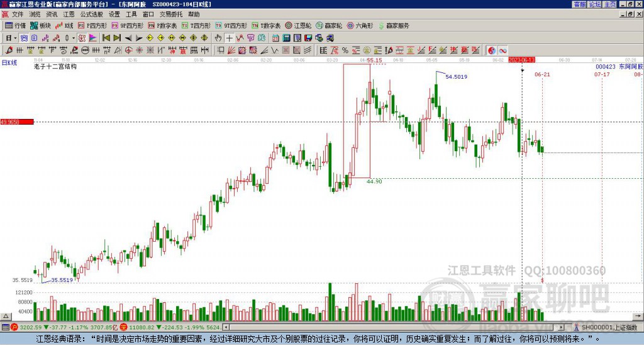Open the calculator icon
The image size is (644, 345).
[x=286, y=38]
